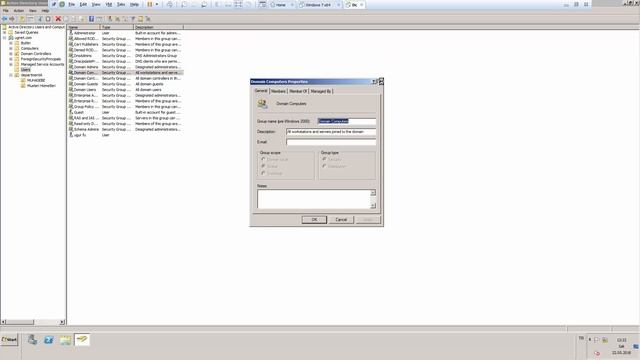Click the Group name pre-Windows 2000 field
The width and height of the screenshot is (640, 360).
(347, 121)
